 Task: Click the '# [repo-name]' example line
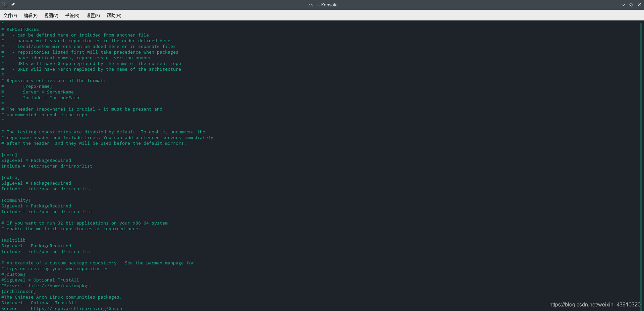27,86
